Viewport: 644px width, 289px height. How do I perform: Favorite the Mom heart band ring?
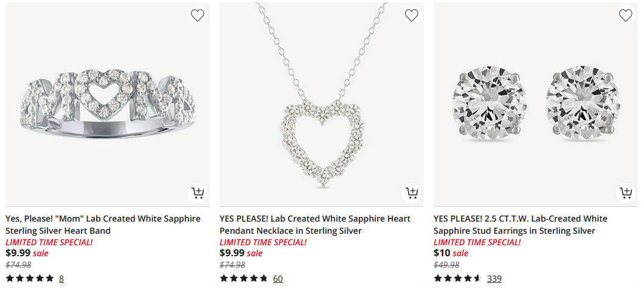pyautogui.click(x=198, y=15)
